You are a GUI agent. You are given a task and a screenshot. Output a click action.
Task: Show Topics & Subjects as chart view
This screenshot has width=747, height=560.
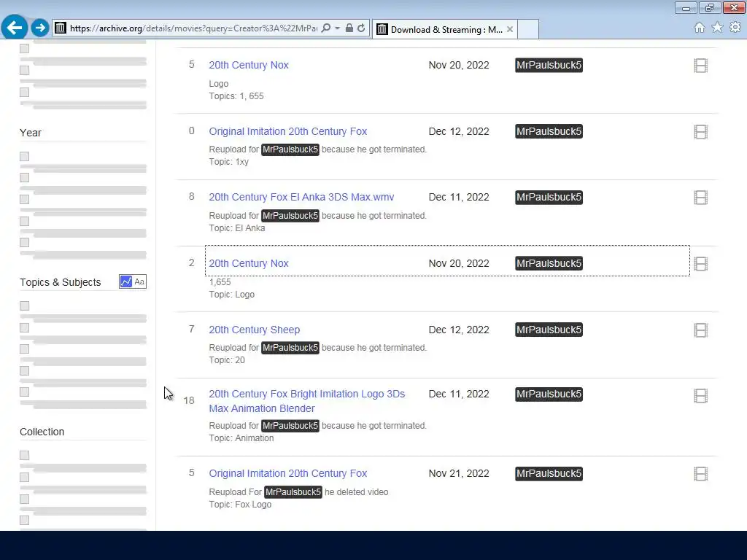(125, 281)
